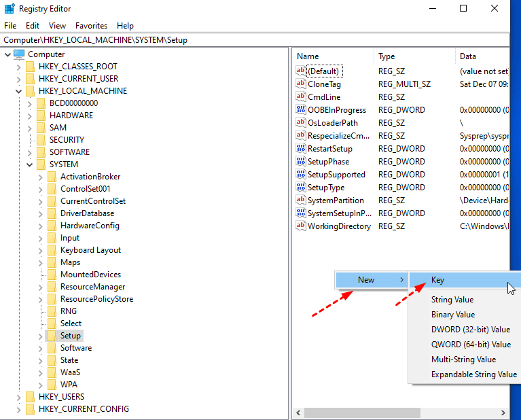Click the scroll right arrow
This screenshot has width=521, height=420.
point(503,413)
